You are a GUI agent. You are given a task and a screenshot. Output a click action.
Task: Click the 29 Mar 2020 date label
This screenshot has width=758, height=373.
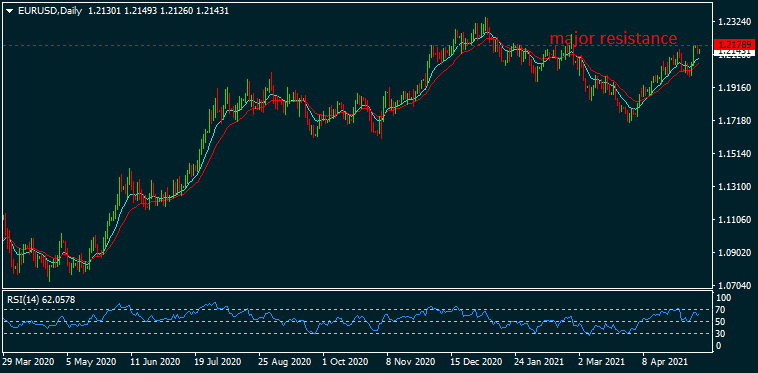[29, 361]
